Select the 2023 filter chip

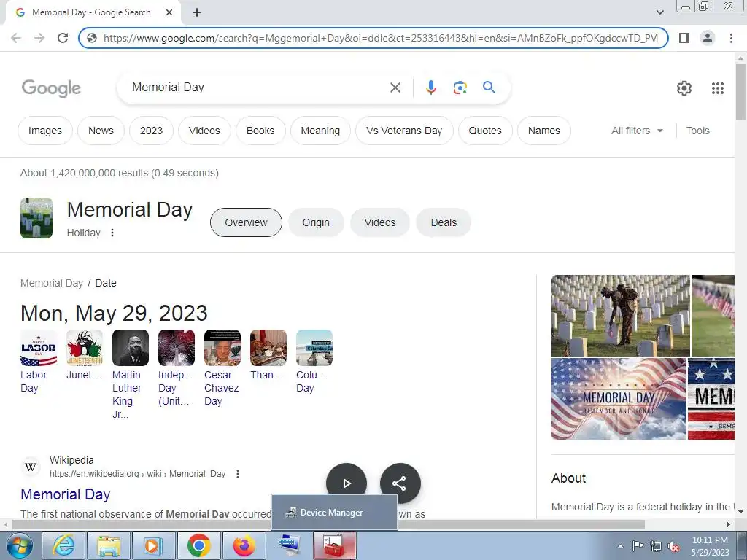(151, 131)
